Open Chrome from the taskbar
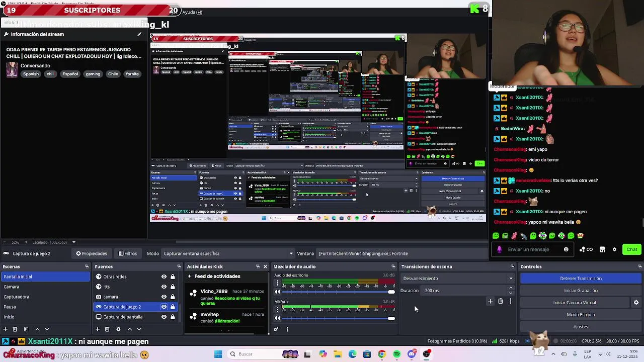644x362 pixels. point(382,354)
